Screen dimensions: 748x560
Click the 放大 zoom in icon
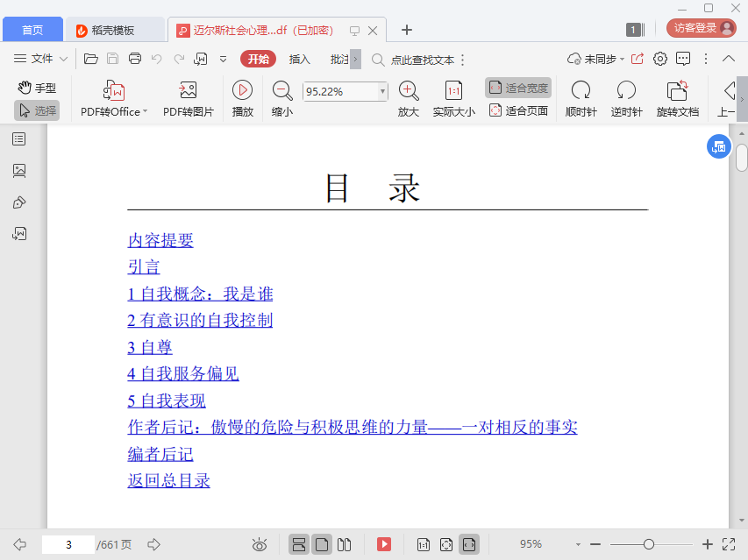tap(409, 90)
